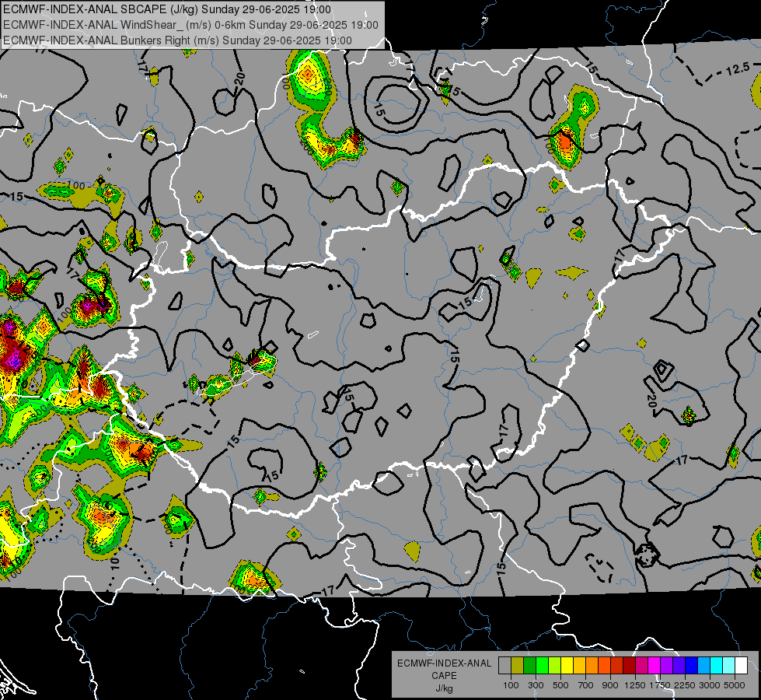Select the bright magenta legend swatch

655,666
